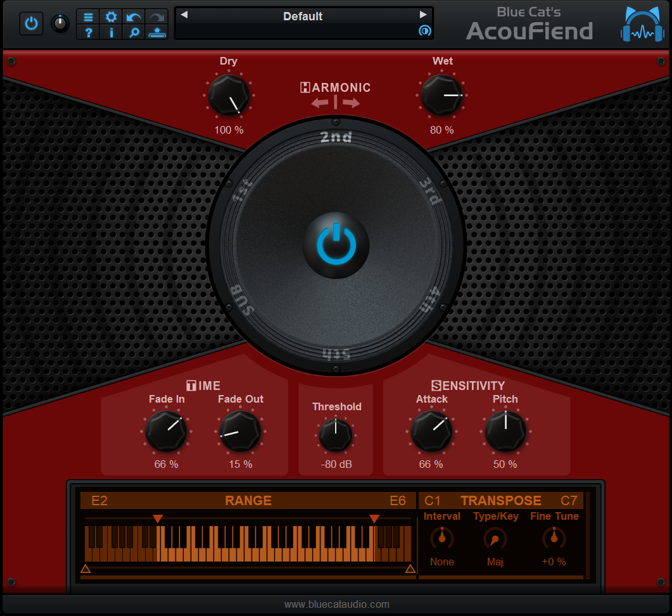Screen dimensions: 672x616
Task: Click the RANGE header label
Action: click(248, 501)
